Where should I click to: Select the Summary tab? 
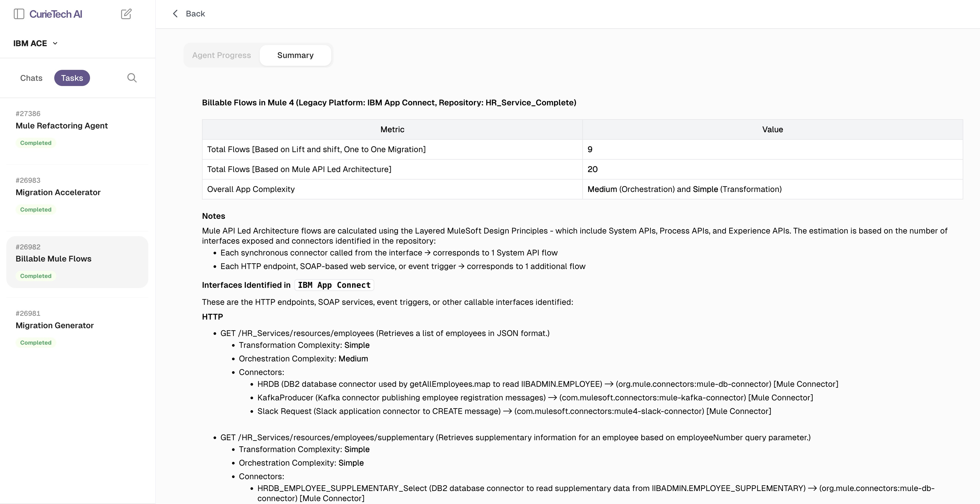(x=295, y=55)
